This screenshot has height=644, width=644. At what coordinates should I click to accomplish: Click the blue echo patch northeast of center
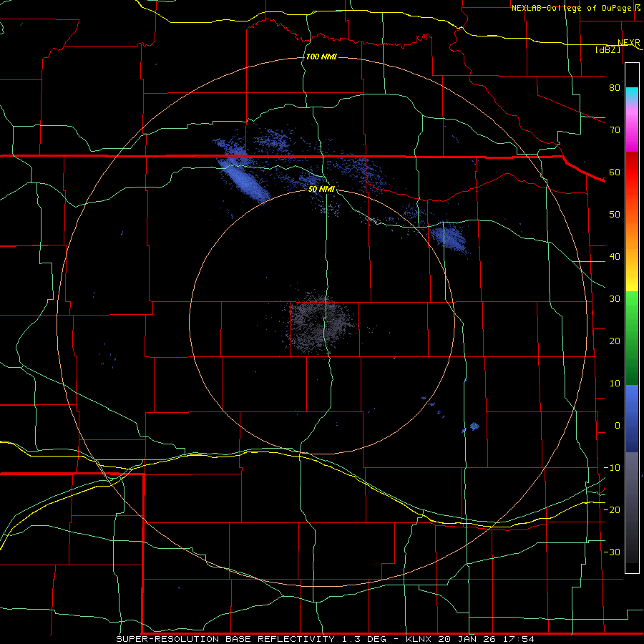coord(450,238)
